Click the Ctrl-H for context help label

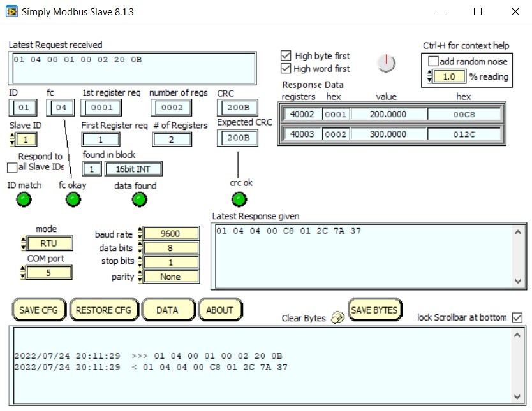pos(466,45)
